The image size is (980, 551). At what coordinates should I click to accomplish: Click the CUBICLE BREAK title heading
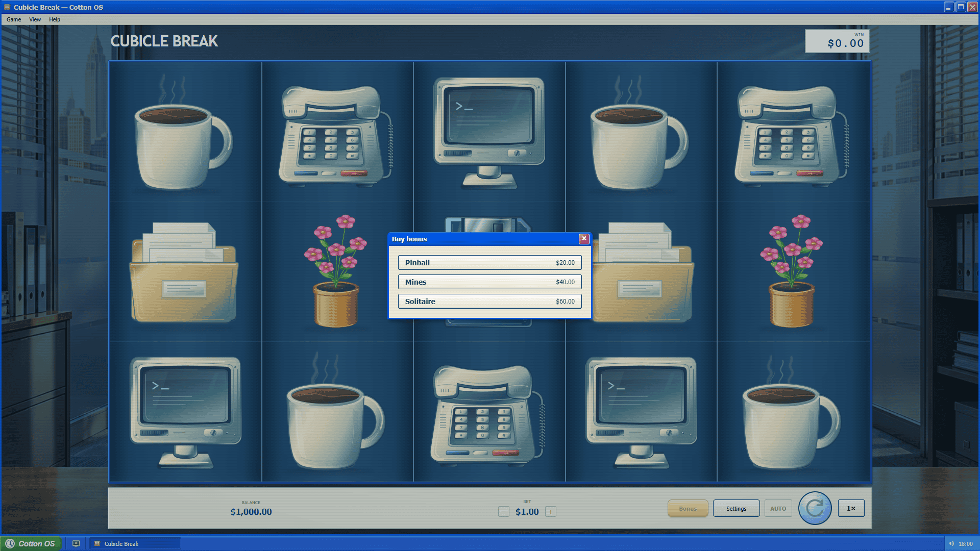coord(164,41)
